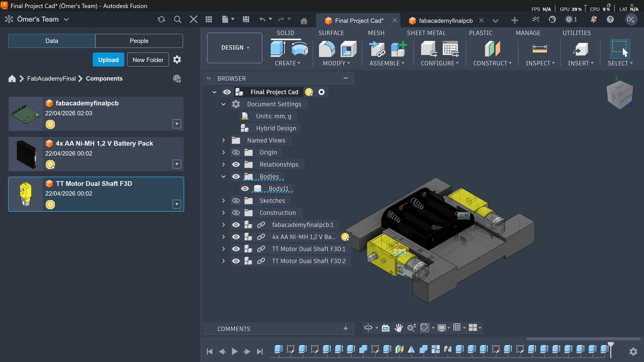Hide the Relationships folder

pos(236,165)
